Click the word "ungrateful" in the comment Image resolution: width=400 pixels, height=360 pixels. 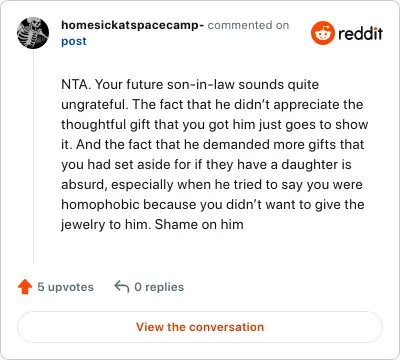[x=93, y=105]
